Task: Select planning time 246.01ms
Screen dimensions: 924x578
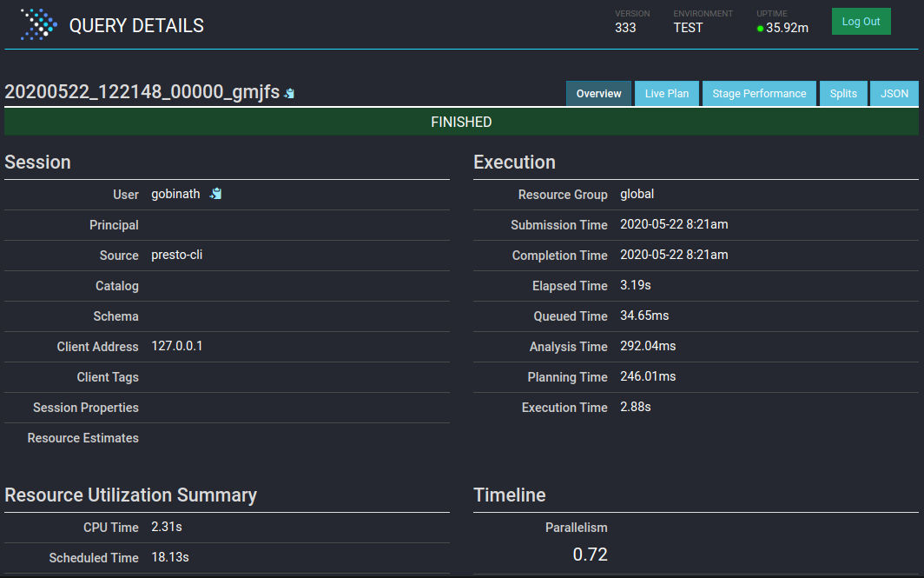Action: [648, 376]
